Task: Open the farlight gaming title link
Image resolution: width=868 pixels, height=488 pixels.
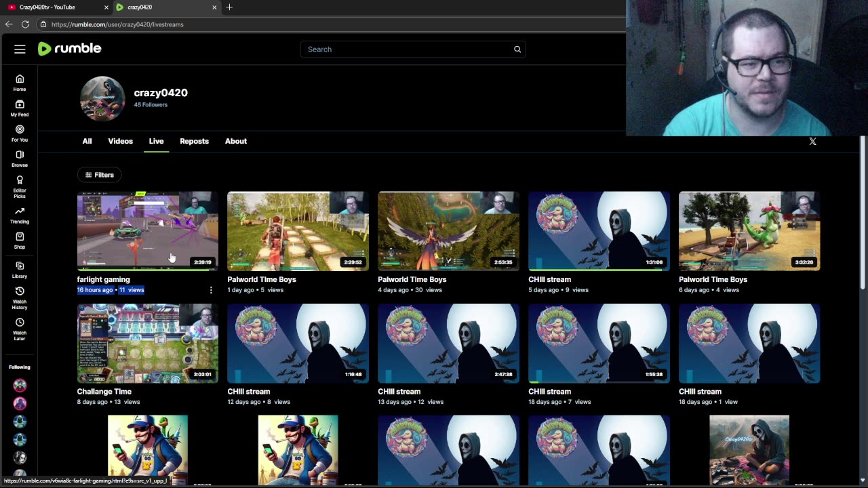Action: [104, 279]
